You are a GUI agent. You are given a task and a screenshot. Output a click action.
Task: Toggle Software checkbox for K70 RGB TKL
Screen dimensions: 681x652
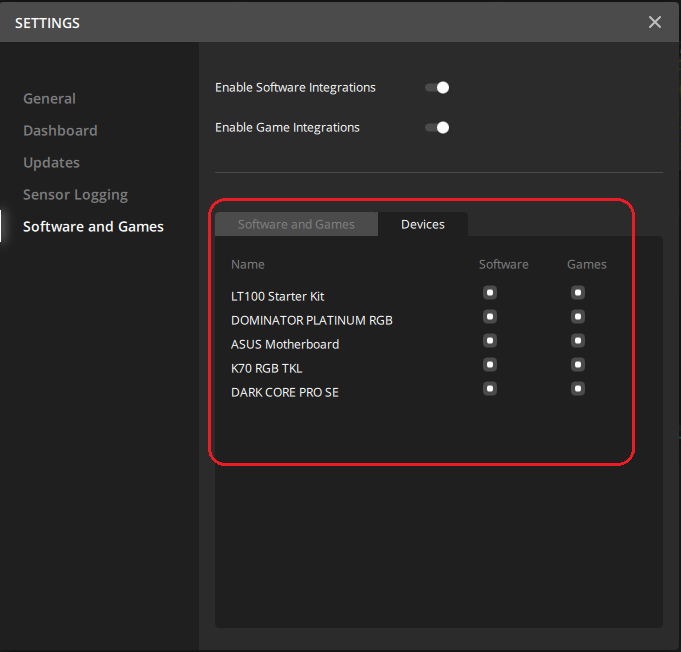pyautogui.click(x=490, y=365)
